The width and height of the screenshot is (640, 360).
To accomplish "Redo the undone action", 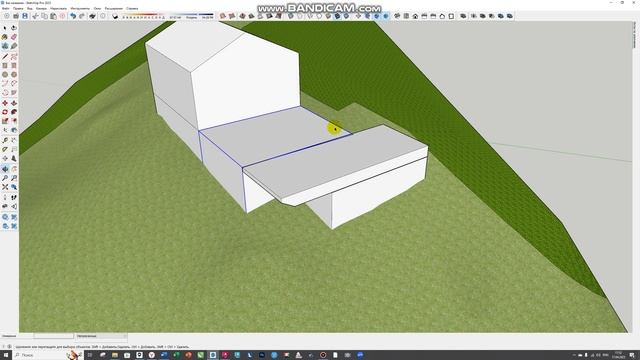I will (82, 16).
